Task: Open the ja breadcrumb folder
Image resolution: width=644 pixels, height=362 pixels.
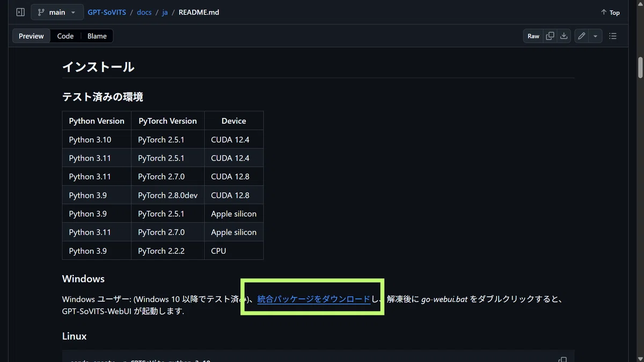Action: 165,12
